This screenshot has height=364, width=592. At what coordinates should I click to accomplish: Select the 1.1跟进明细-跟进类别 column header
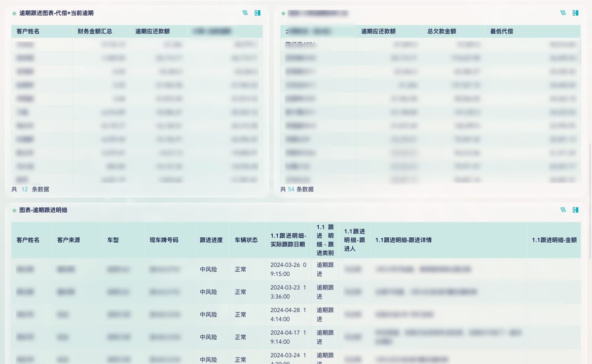point(325,240)
